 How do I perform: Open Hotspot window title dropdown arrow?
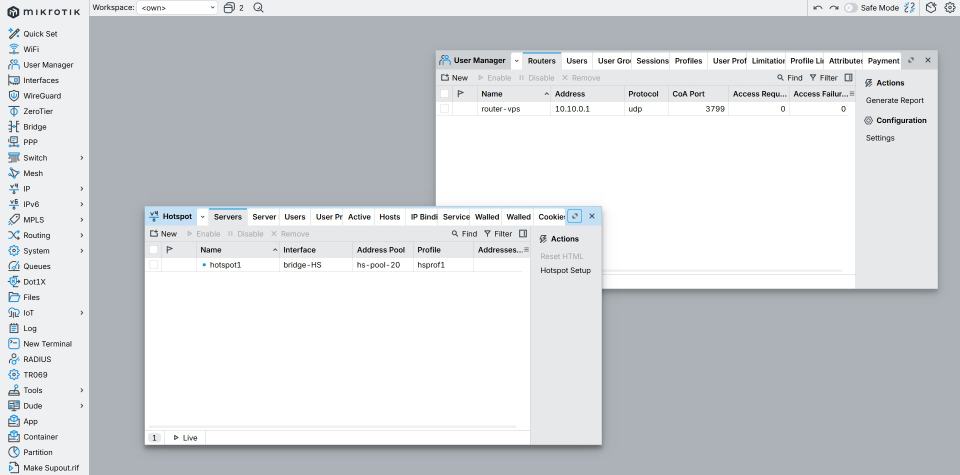(203, 217)
